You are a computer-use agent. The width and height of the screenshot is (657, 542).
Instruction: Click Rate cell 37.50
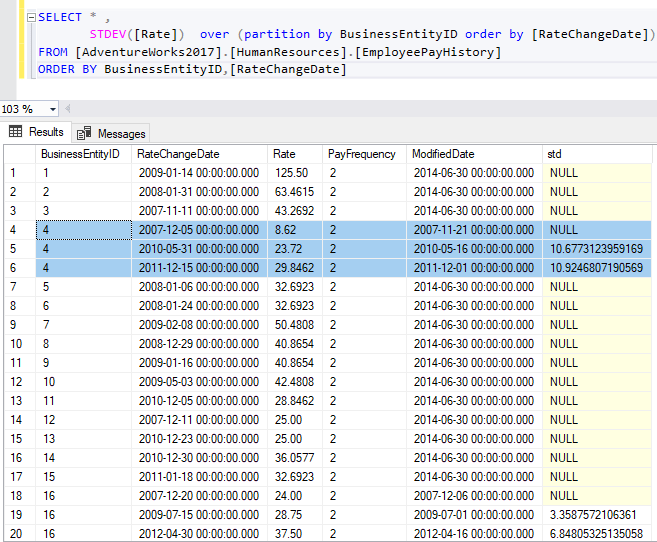pos(295,534)
